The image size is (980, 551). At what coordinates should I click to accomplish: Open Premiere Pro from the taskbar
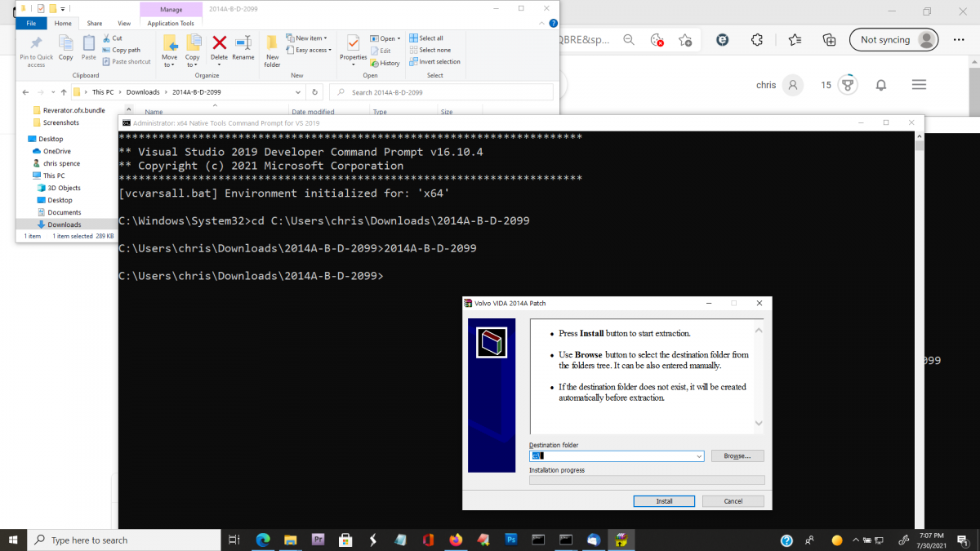(317, 540)
